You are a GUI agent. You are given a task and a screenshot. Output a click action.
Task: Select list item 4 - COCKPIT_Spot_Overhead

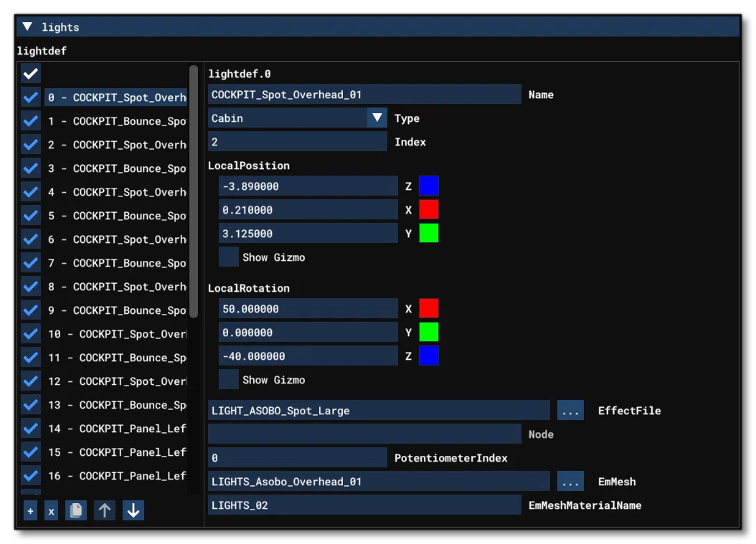115,192
